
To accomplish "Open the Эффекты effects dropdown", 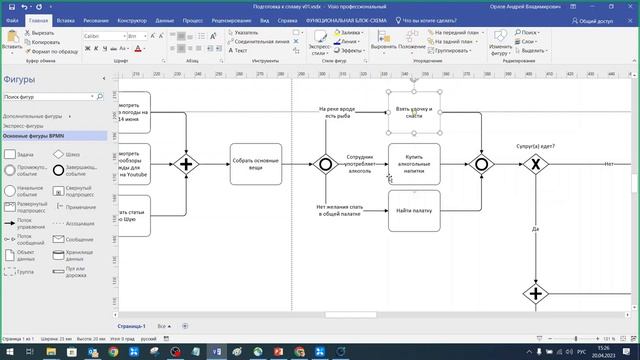I will coord(349,51).
